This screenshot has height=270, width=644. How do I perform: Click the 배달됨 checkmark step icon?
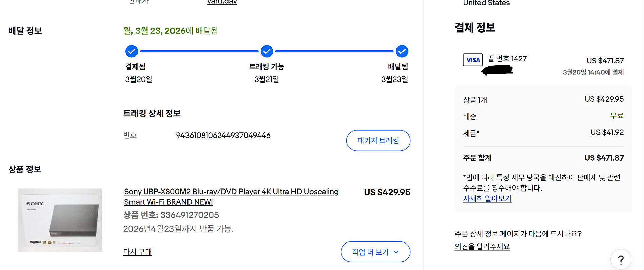(402, 51)
